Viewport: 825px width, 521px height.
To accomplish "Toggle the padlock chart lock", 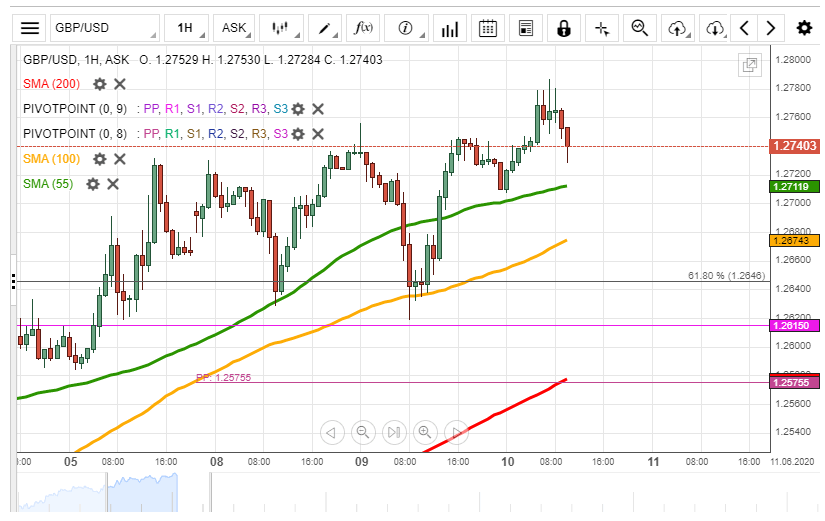I will [x=564, y=28].
